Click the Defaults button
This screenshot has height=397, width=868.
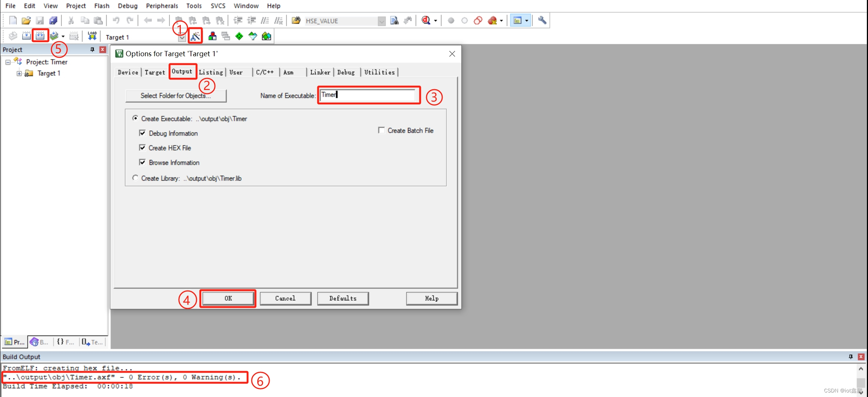tap(343, 298)
